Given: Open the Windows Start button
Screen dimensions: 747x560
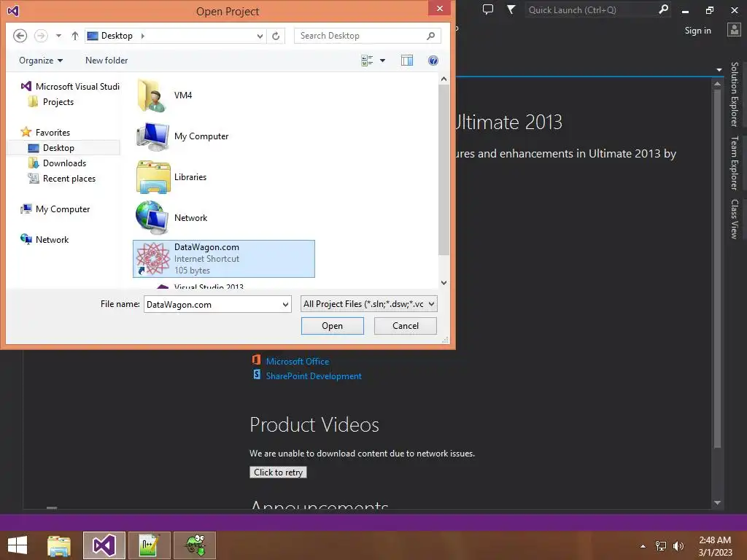Looking at the screenshot, I should tap(18, 545).
